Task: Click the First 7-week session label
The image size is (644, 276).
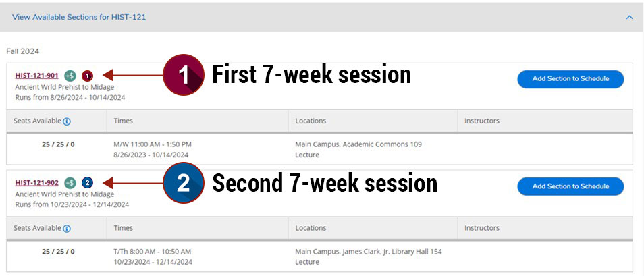Action: click(x=311, y=75)
